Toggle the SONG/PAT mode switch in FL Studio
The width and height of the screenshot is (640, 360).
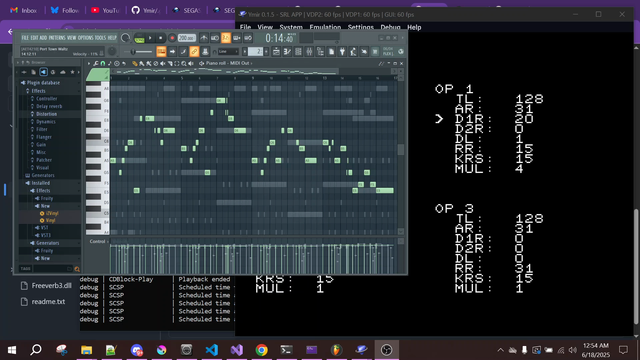140,38
